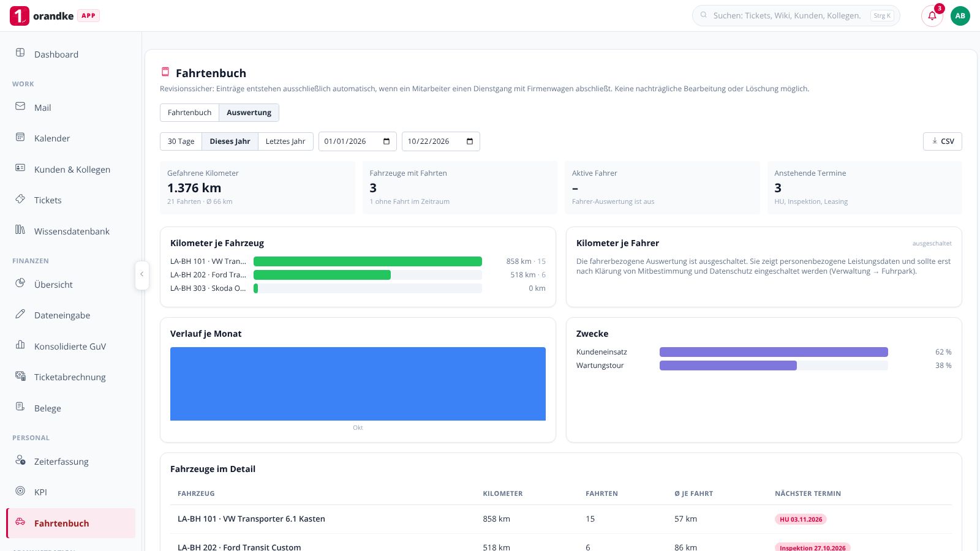Viewport: 980px width, 551px height.
Task: Click the Fahrtenbuch car icon
Action: pyautogui.click(x=20, y=522)
